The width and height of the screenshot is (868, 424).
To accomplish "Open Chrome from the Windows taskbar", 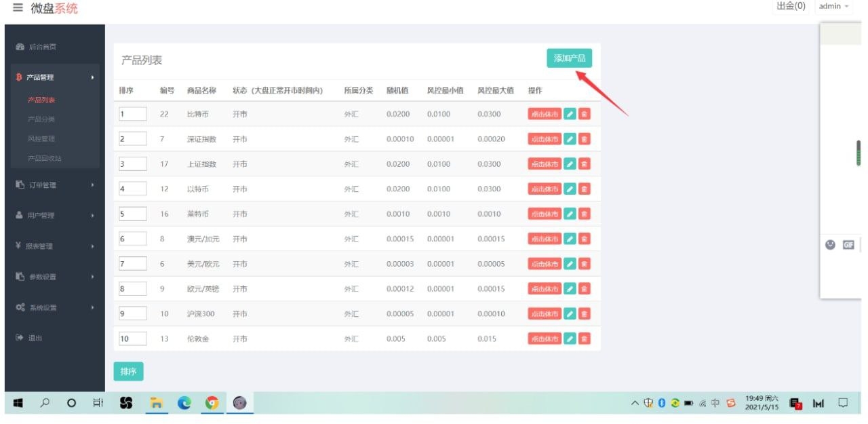I will [212, 403].
